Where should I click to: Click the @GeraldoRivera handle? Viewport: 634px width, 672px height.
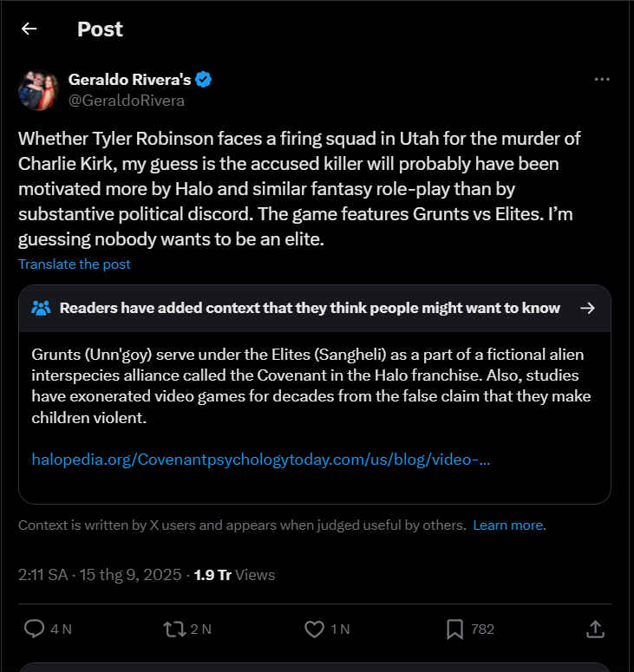click(x=127, y=101)
